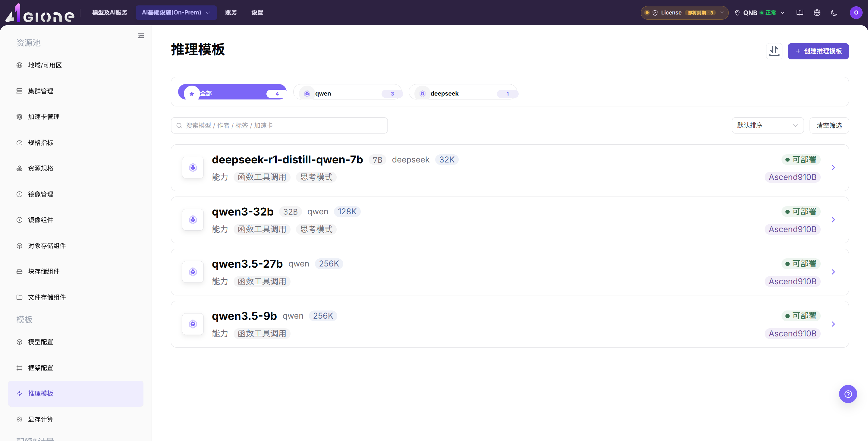Click the 32K context tag
868x441 pixels.
tap(446, 160)
